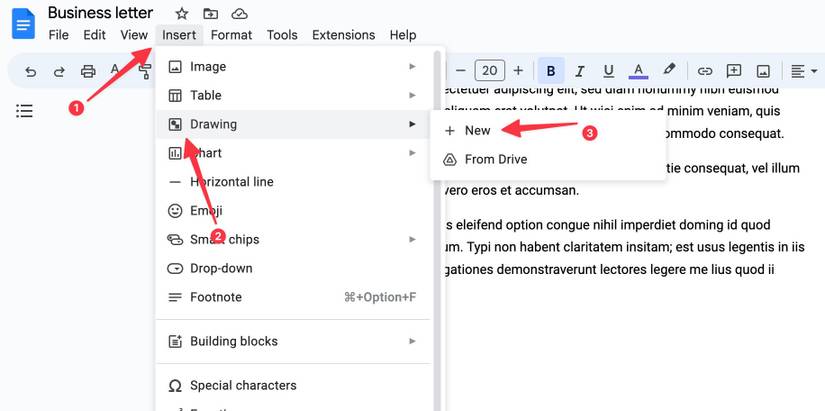Image resolution: width=825 pixels, height=411 pixels.
Task: Click the Footnote lines icon
Action: (x=175, y=297)
